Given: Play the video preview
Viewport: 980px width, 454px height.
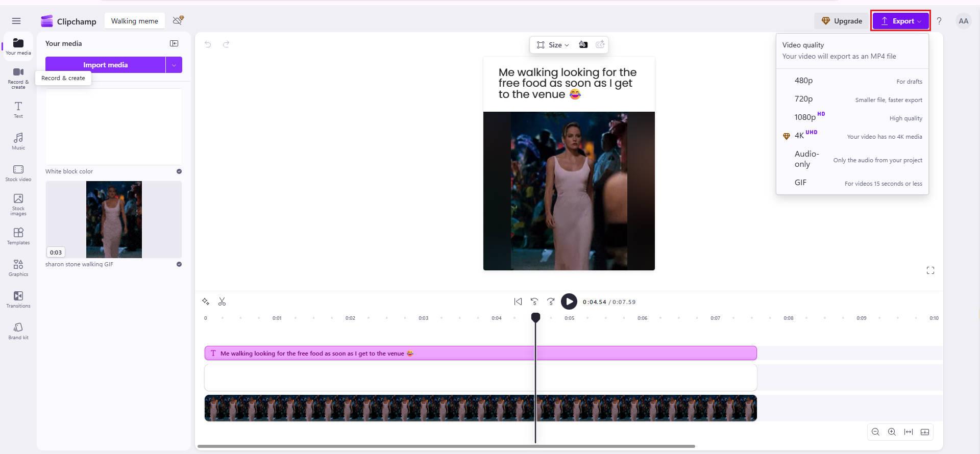Looking at the screenshot, I should 569,301.
